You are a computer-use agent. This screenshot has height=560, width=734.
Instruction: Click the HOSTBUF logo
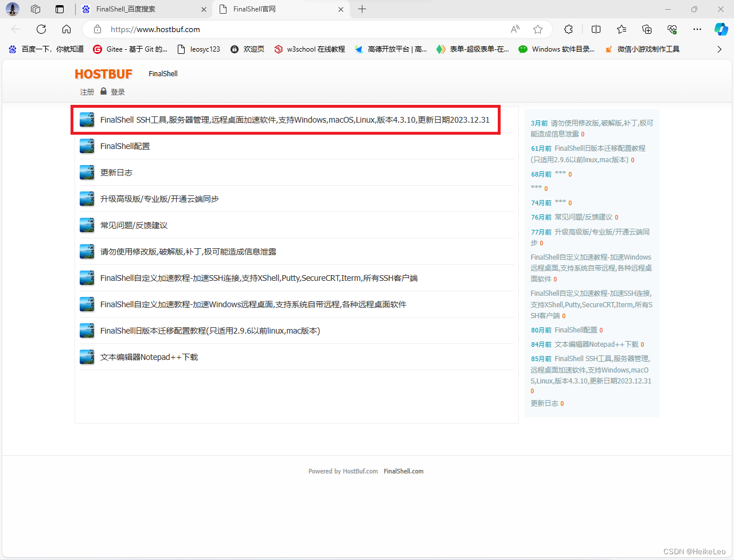tap(103, 74)
